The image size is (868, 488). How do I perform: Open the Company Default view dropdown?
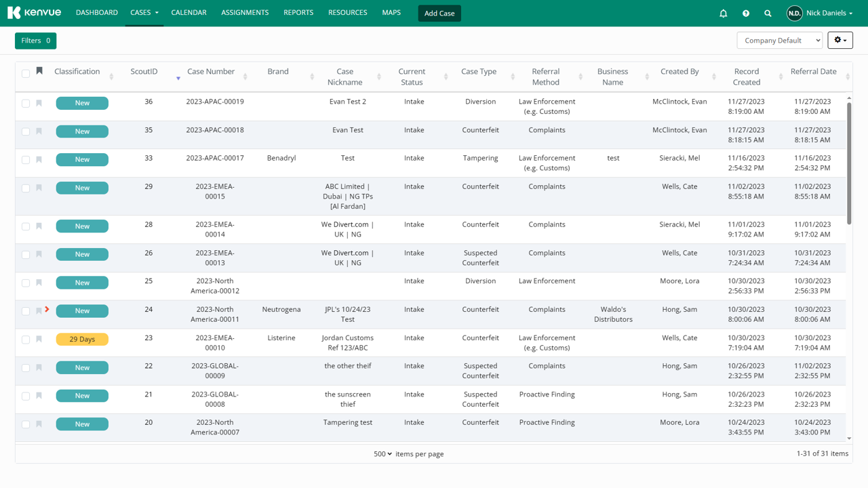[779, 40]
